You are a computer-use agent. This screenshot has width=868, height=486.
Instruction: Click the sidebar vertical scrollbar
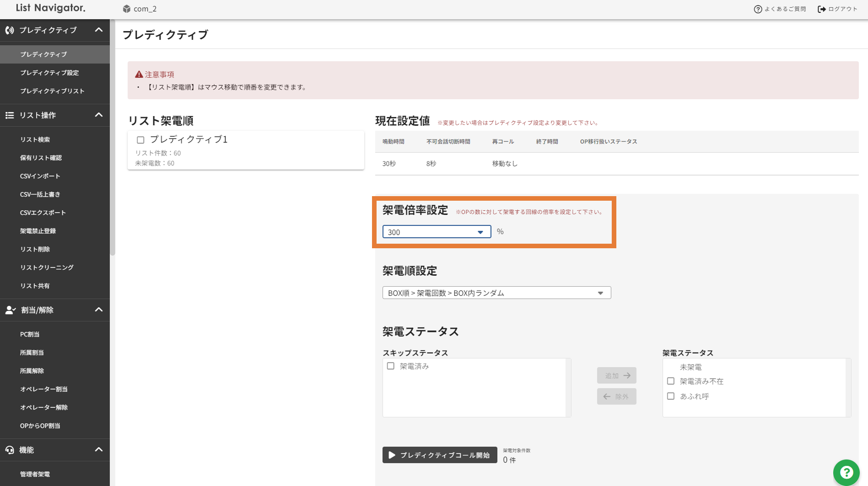(x=113, y=137)
